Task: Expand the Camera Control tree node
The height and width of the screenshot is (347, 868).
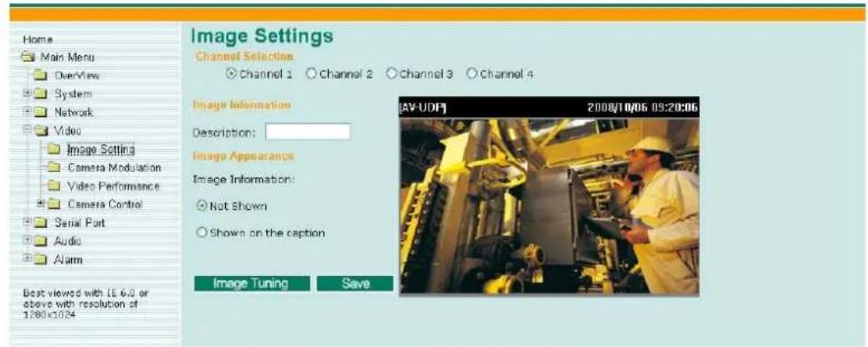Action: click(x=40, y=204)
